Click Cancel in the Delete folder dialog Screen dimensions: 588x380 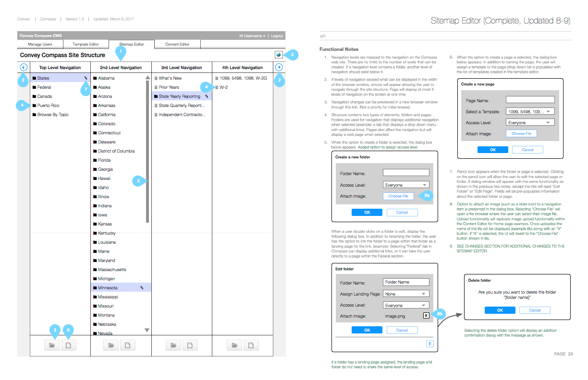(x=535, y=310)
